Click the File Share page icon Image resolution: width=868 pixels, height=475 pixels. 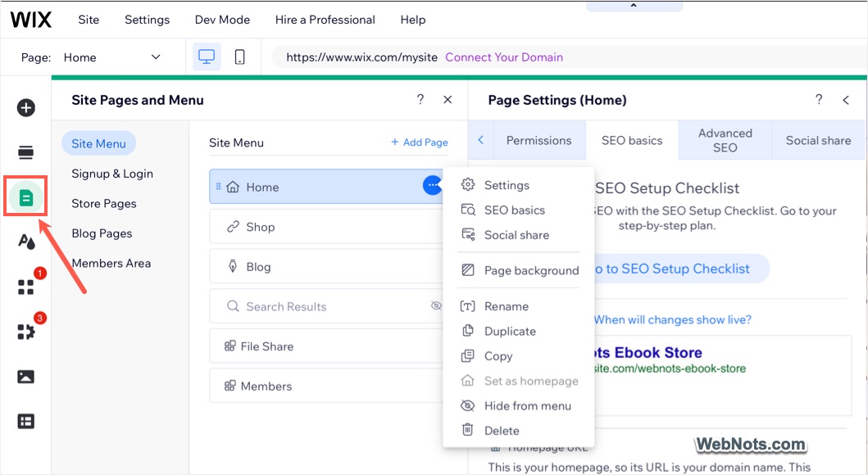[x=229, y=346]
